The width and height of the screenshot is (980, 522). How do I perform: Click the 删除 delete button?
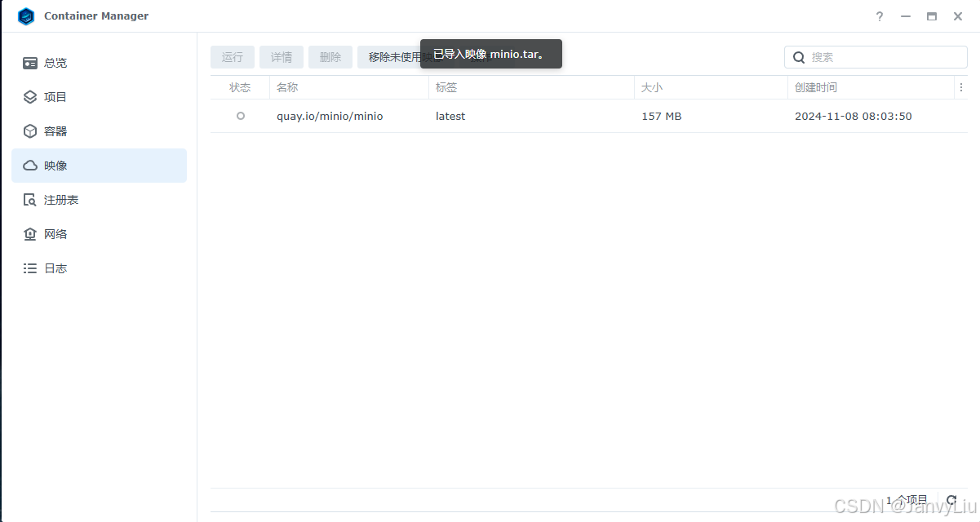(330, 57)
